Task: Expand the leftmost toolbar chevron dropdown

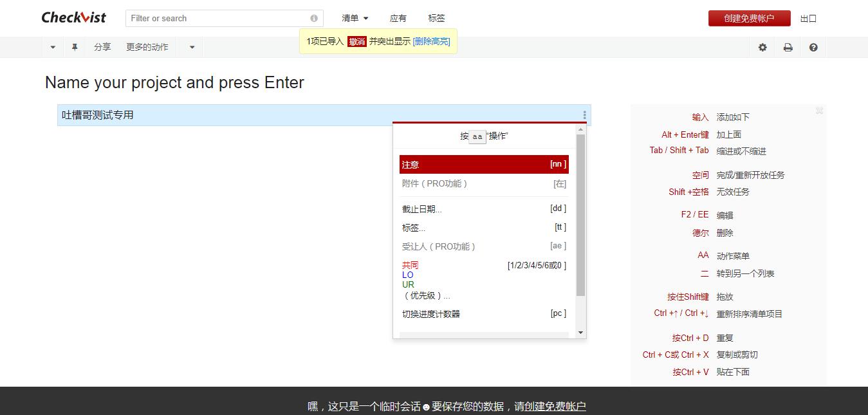Action: 52,47
